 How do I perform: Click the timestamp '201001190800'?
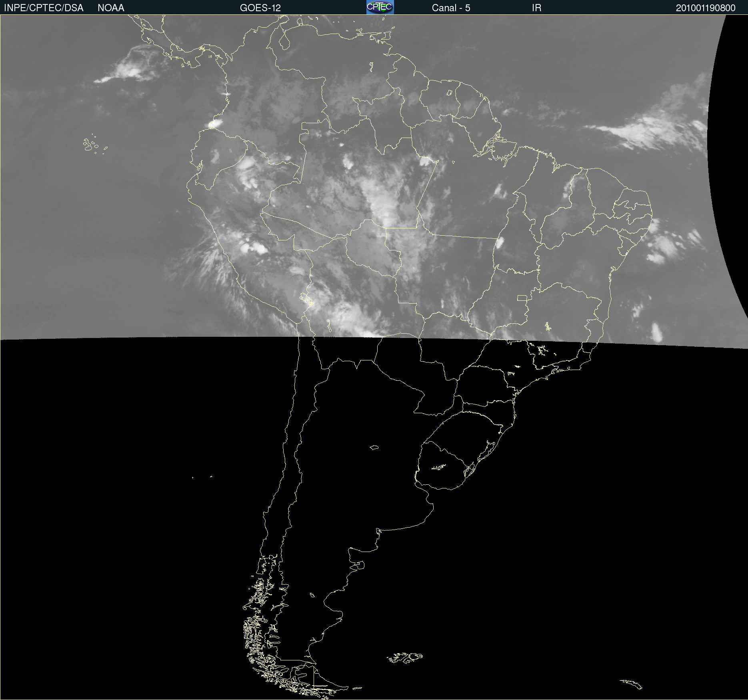coord(706,8)
